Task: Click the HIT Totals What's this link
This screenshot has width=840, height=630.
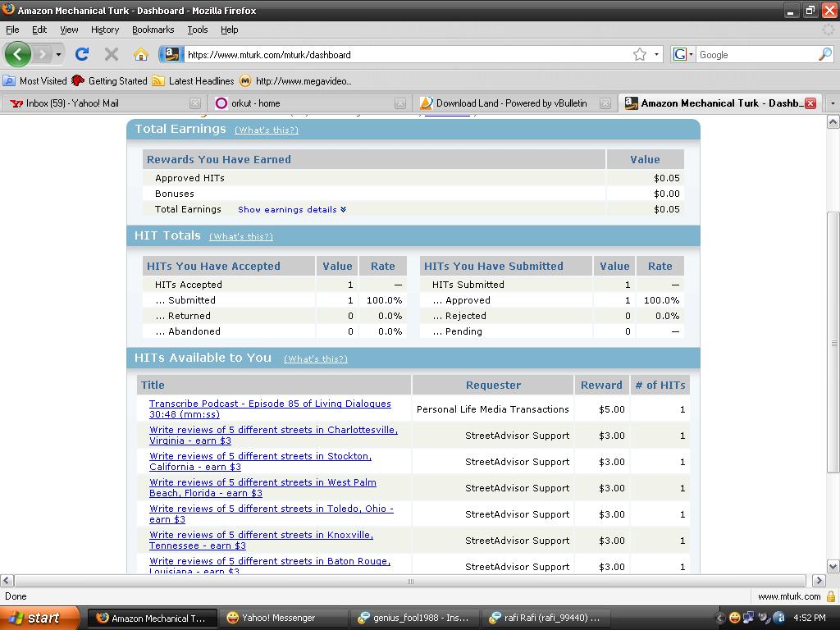Action: click(241, 236)
